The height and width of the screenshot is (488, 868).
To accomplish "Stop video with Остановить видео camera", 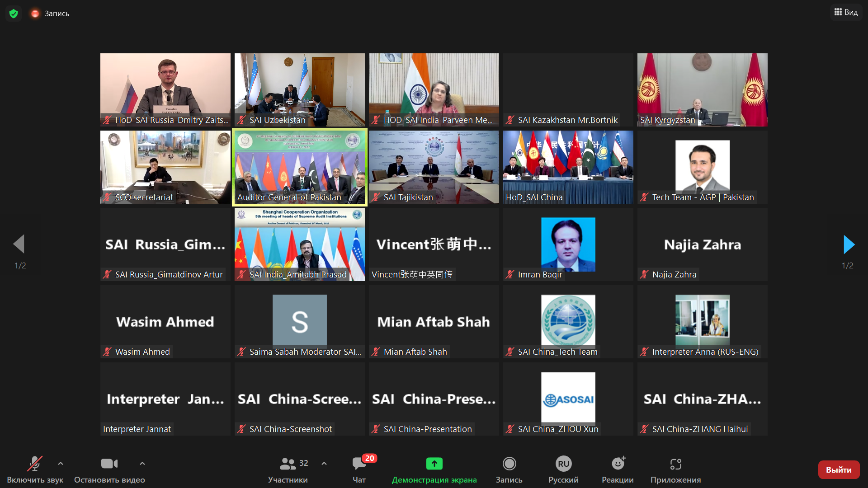I will 109,464.
